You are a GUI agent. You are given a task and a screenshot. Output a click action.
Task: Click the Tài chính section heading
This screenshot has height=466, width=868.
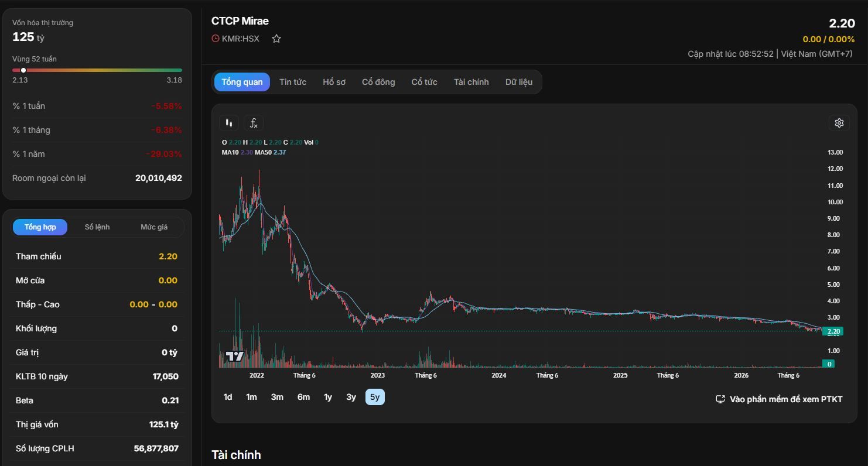pos(236,455)
